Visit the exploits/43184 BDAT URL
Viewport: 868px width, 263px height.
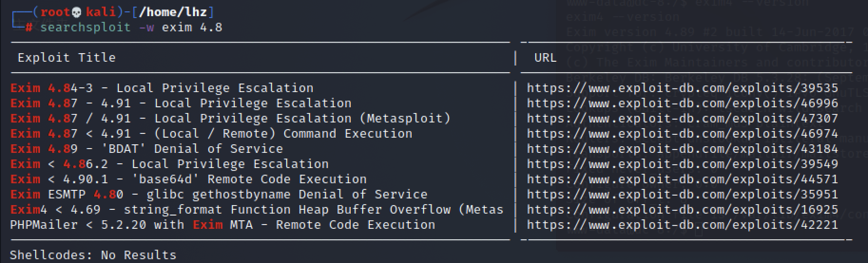[682, 149]
